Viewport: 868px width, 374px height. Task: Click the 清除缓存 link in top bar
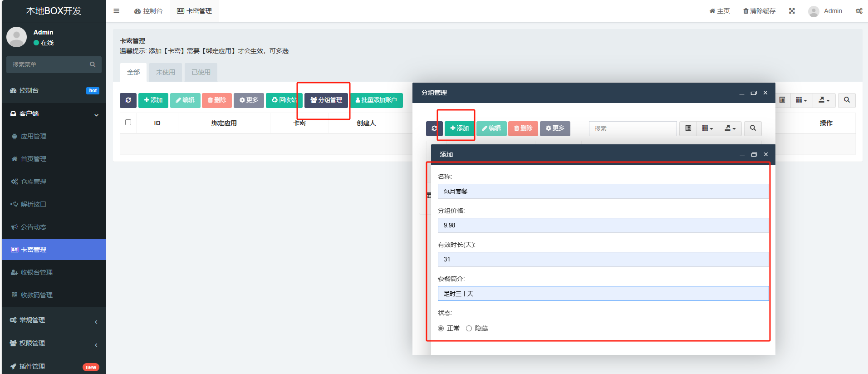click(759, 11)
